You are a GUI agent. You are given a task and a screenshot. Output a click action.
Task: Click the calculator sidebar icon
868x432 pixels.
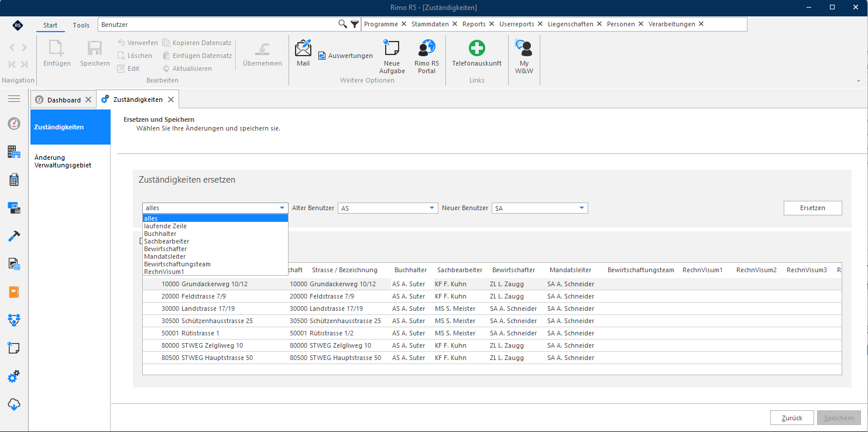14,180
